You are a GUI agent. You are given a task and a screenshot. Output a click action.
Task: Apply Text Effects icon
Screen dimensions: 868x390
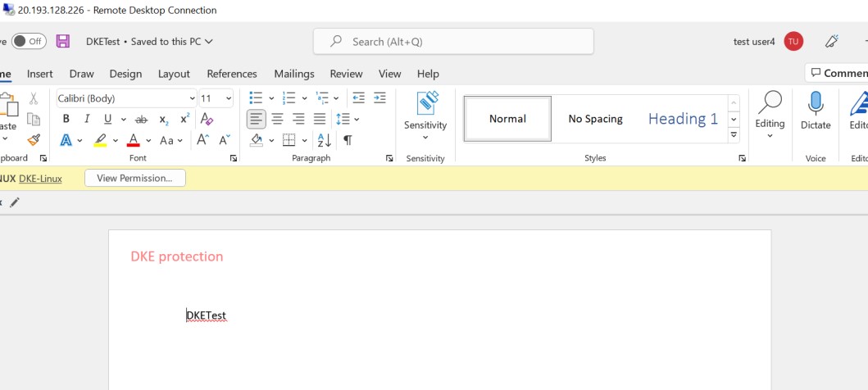click(66, 140)
